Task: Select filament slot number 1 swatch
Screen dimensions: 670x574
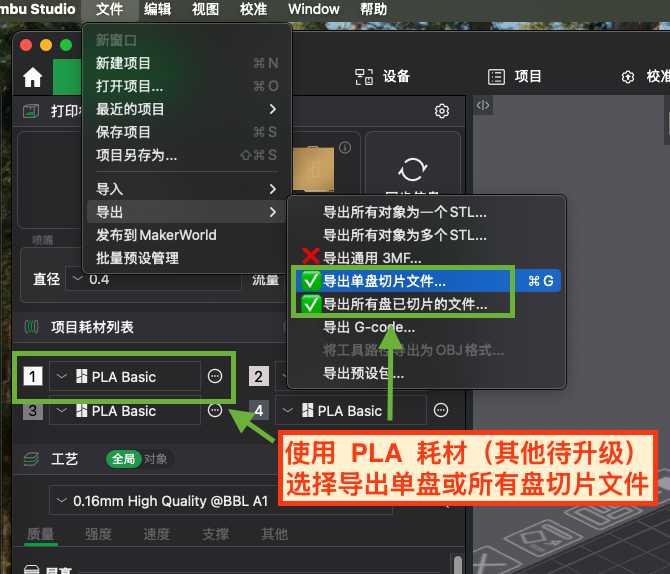Action: point(33,377)
